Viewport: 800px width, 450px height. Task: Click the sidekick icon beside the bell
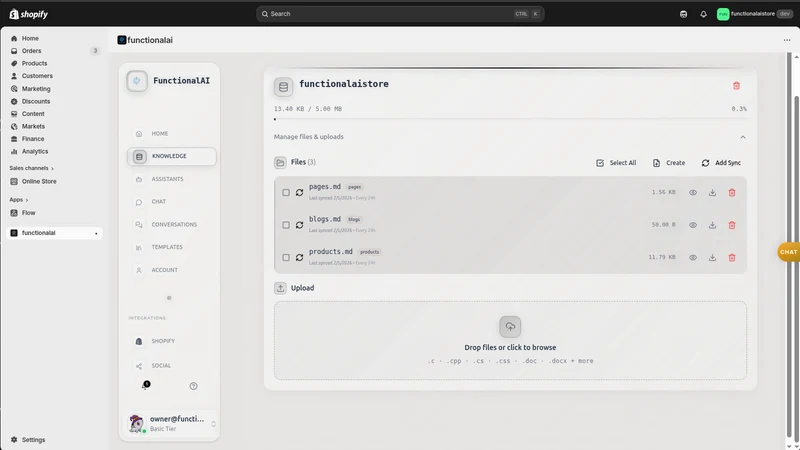684,14
